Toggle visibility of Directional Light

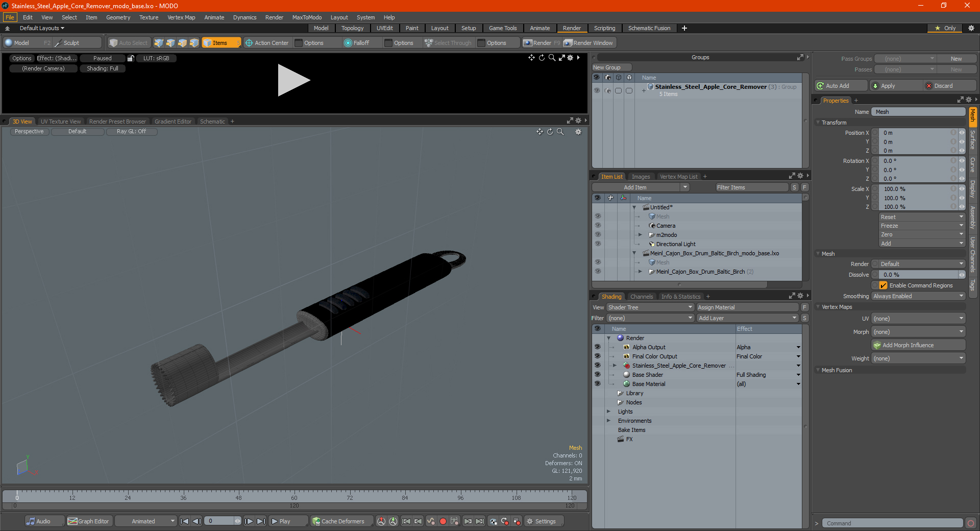tap(598, 244)
